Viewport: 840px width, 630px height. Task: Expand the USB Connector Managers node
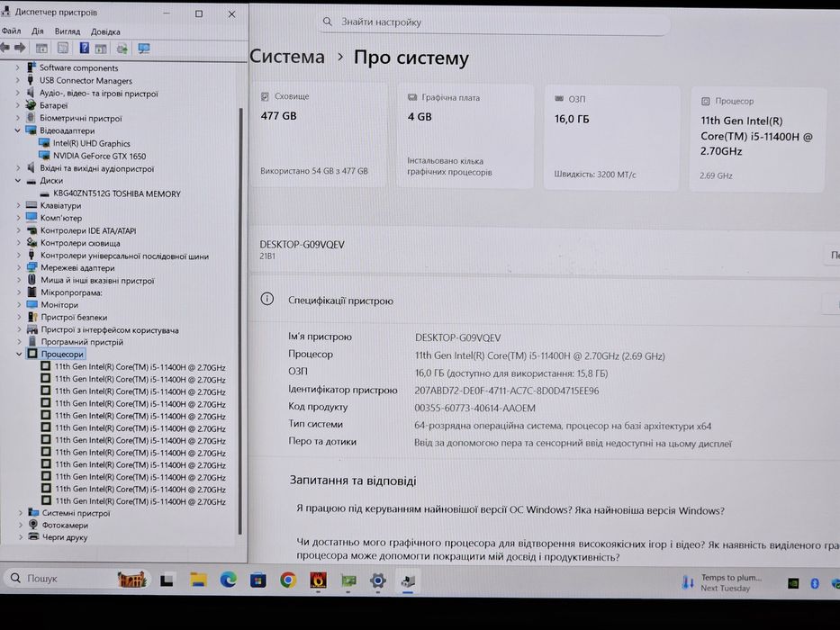(18, 80)
